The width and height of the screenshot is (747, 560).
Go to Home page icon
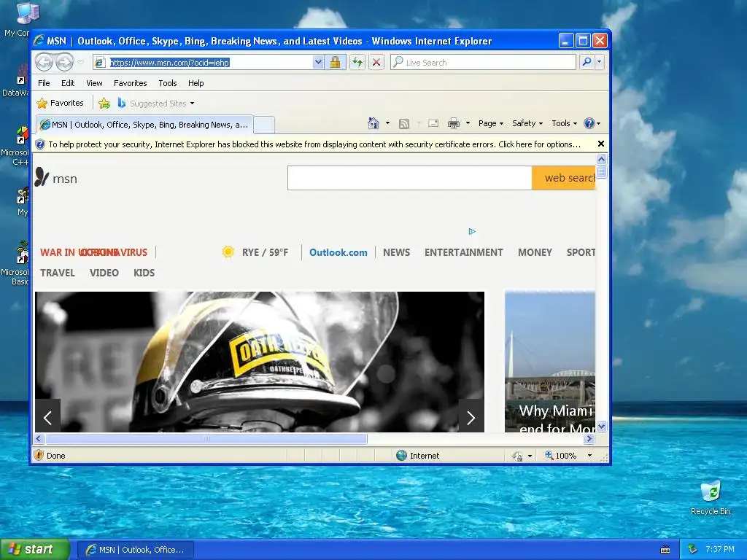click(x=373, y=123)
